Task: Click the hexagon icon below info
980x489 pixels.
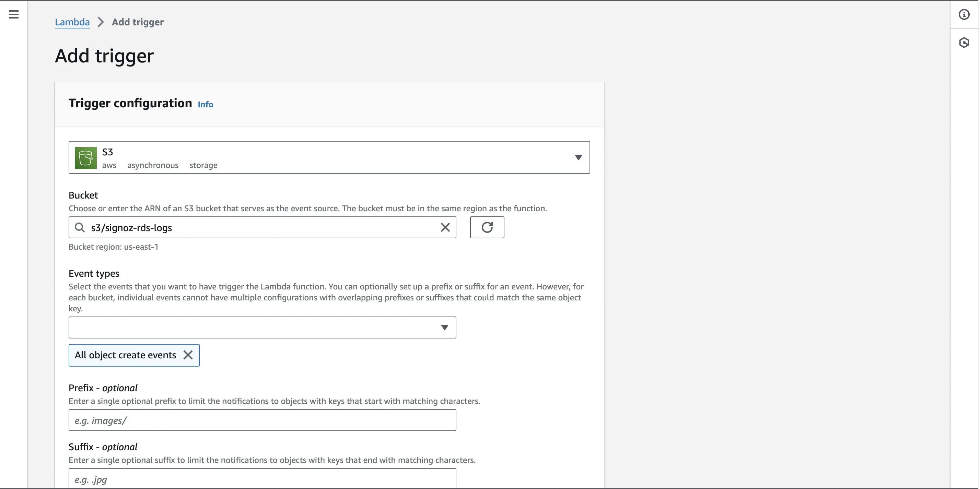Action: 964,42
